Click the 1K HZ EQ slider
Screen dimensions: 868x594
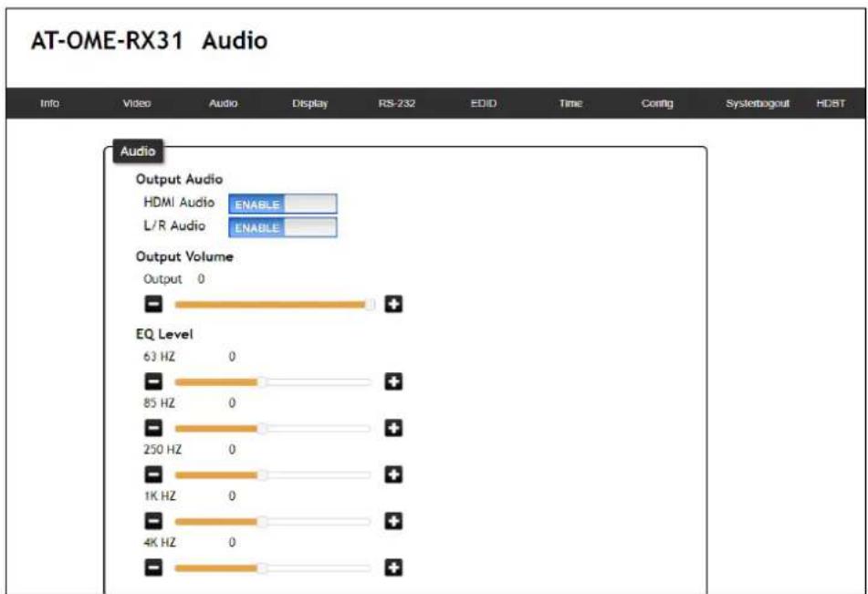(275, 521)
